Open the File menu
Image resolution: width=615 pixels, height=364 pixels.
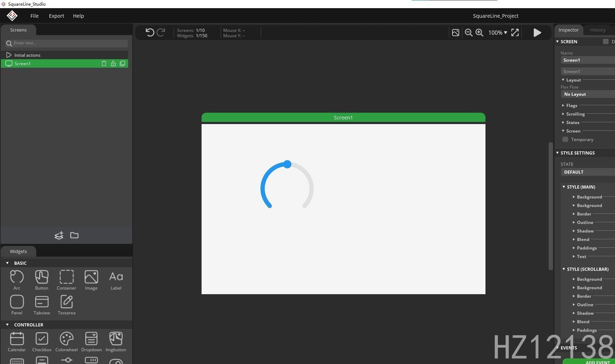(x=34, y=16)
